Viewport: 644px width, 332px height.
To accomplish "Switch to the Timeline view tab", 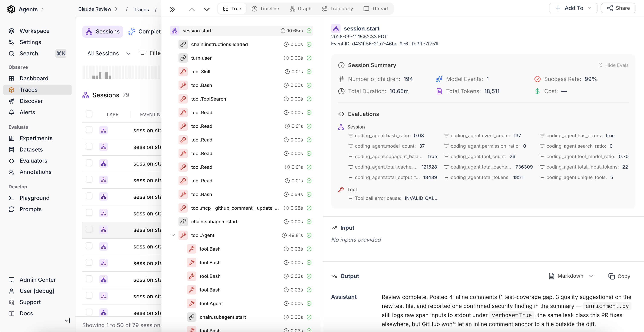I will coord(265,9).
